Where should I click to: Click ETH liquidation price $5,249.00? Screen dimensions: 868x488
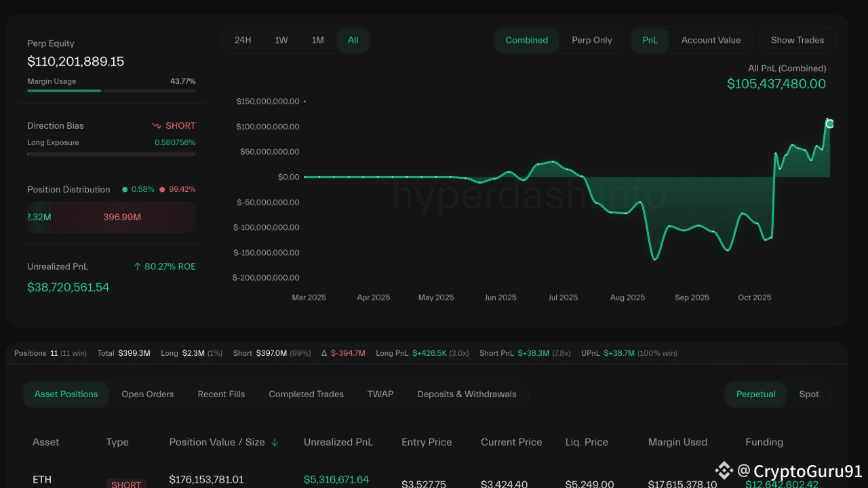point(589,484)
